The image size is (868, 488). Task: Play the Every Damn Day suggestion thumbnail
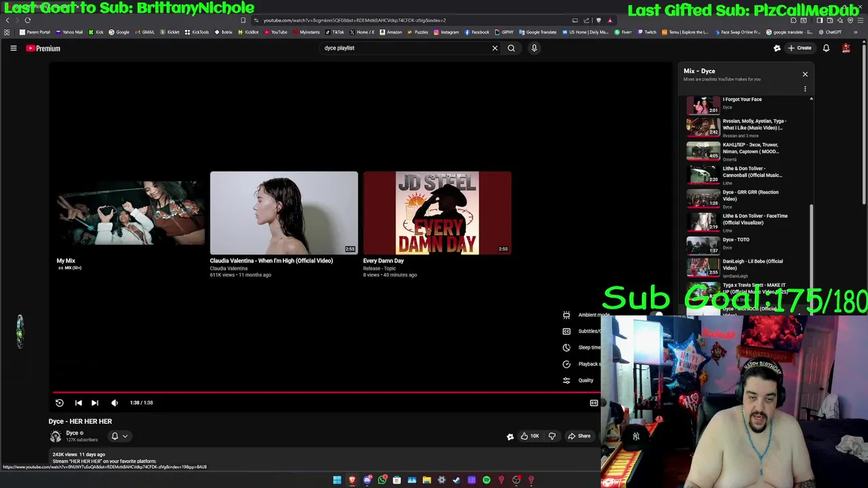(437, 213)
